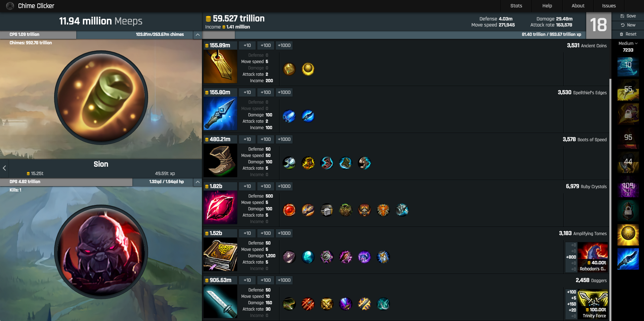Viewport: 644px width, 321px height.
Task: Open the Help tab
Action: pos(547,6)
